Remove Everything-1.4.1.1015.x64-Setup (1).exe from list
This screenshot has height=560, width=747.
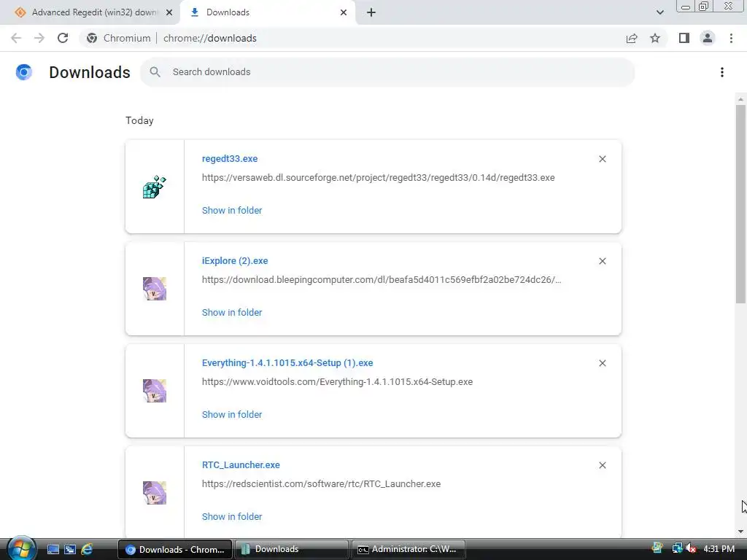point(602,363)
